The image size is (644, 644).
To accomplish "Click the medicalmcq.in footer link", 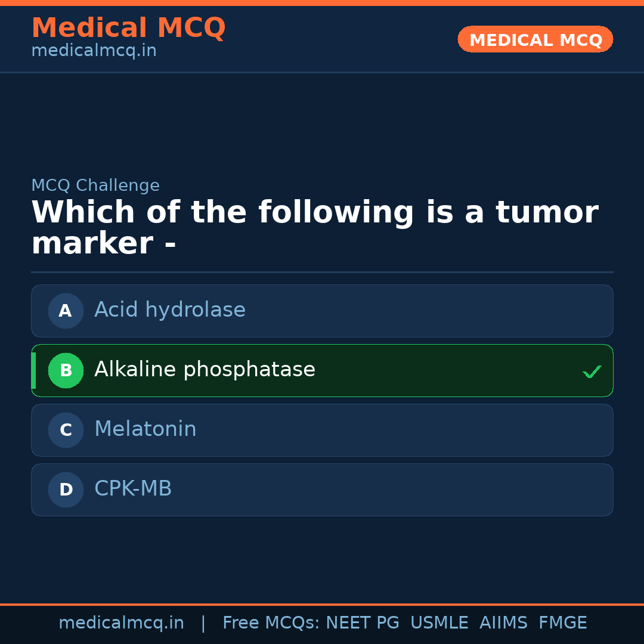I will tap(122, 623).
